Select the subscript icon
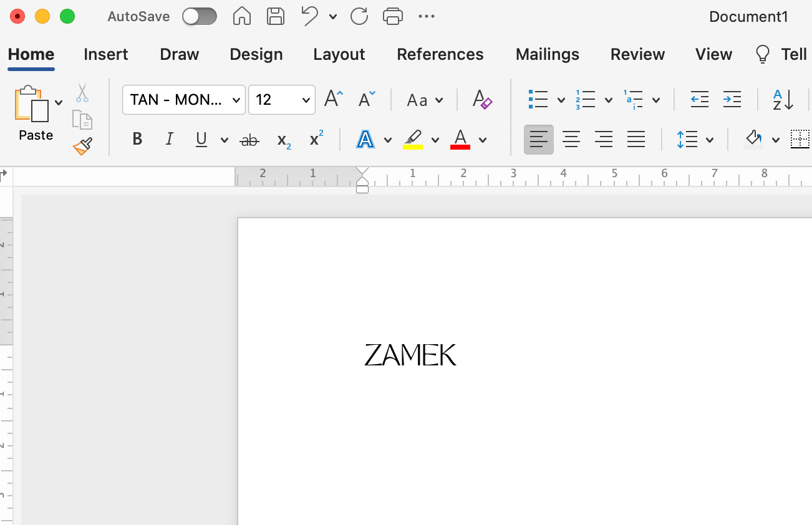 tap(283, 139)
